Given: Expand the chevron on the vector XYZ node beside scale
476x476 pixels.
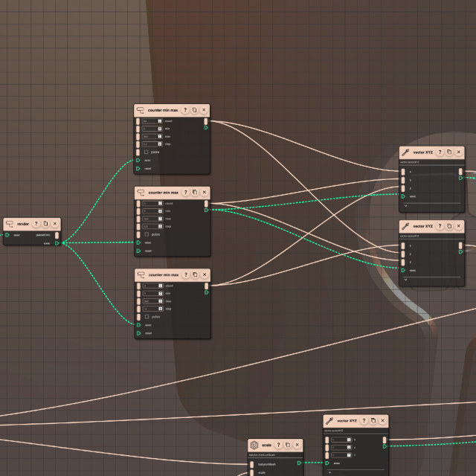Looking at the screenshot, I should [x=329, y=472].
